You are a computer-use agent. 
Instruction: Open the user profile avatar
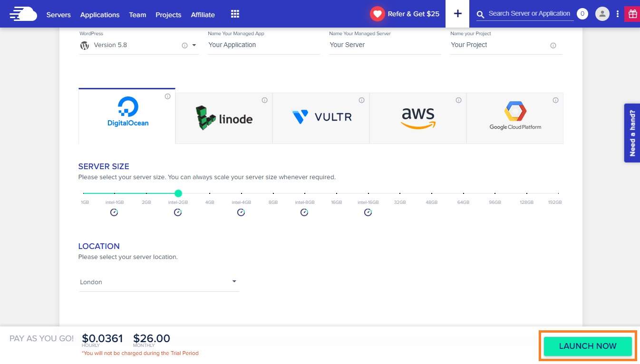point(602,14)
